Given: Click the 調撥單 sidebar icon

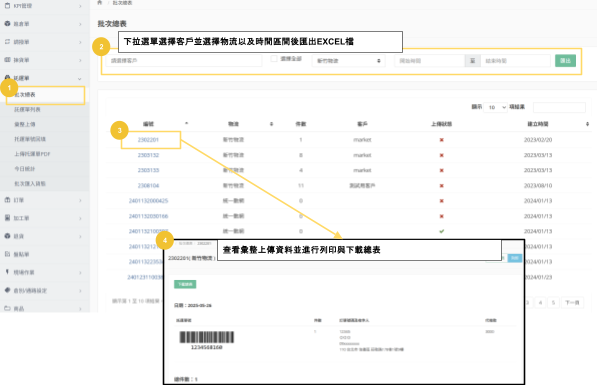Looking at the screenshot, I should [7, 42].
